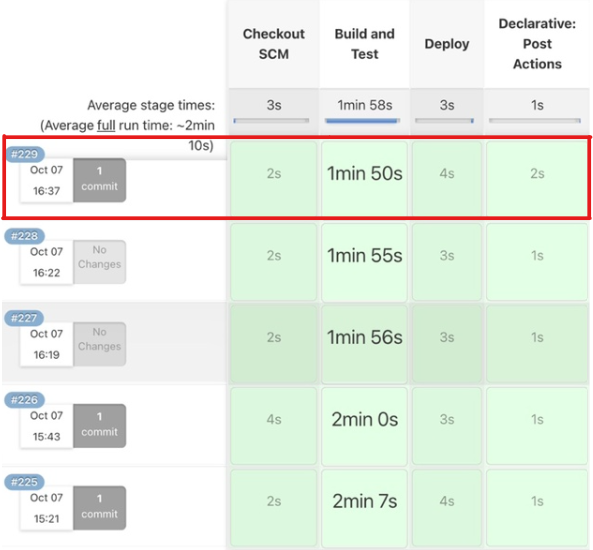Screen dimensions: 593x550
Task: Select Build and Test cell showing 2min 7s
Action: coord(365,508)
